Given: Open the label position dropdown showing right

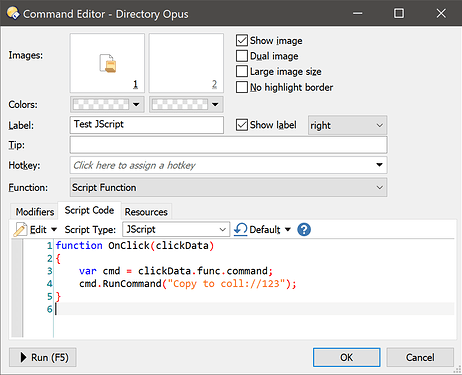Looking at the screenshot, I should point(347,125).
